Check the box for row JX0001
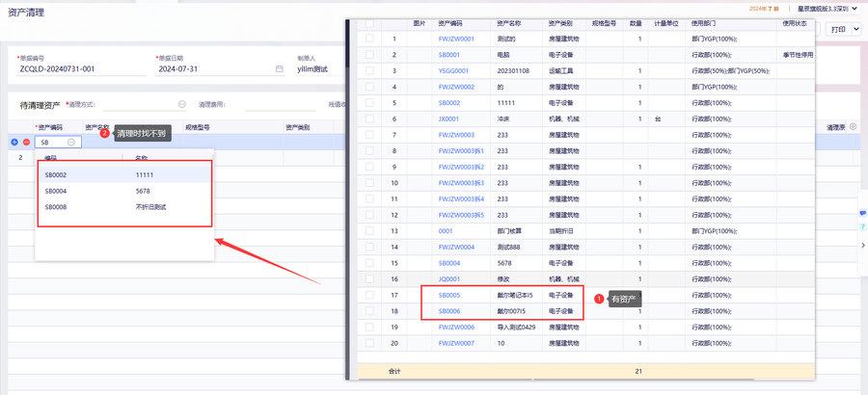Viewport: 868px width, 395px height. click(369, 118)
